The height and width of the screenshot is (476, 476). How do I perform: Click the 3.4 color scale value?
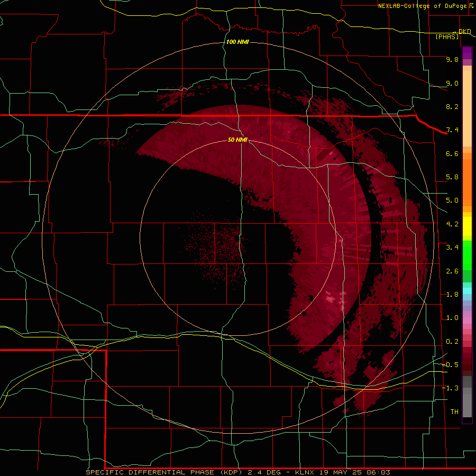(452, 248)
